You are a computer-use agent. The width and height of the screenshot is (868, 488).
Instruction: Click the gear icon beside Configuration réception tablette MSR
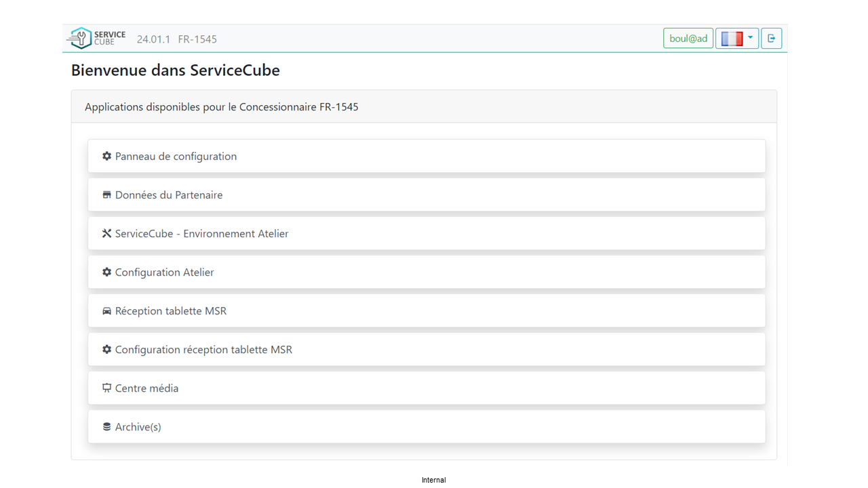tap(106, 350)
